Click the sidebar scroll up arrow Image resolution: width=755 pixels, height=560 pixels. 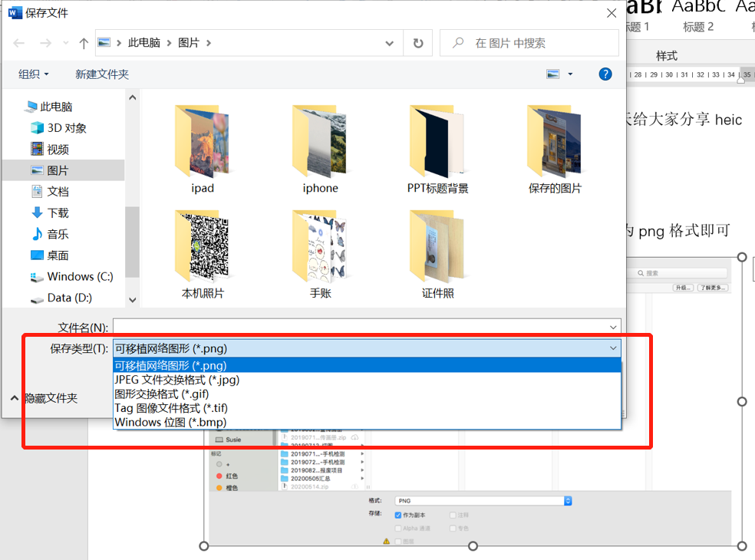[x=133, y=97]
